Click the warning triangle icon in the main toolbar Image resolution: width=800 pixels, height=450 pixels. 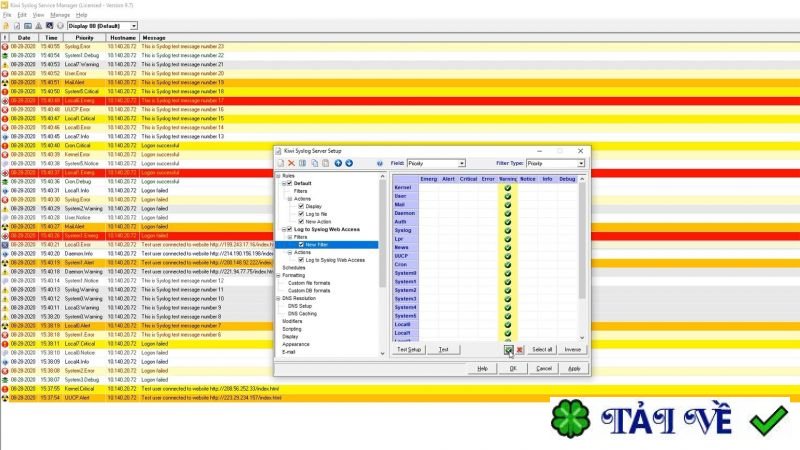pos(38,26)
